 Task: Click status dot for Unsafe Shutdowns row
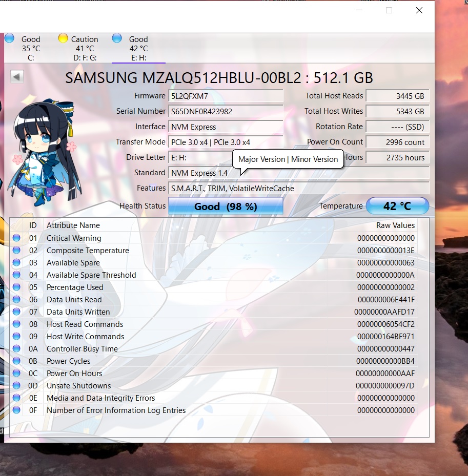[17, 385]
